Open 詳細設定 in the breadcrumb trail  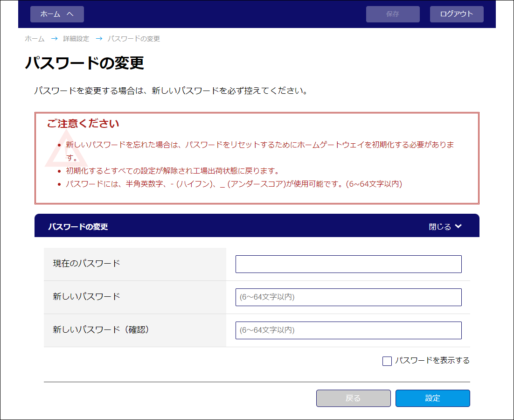pyautogui.click(x=76, y=39)
